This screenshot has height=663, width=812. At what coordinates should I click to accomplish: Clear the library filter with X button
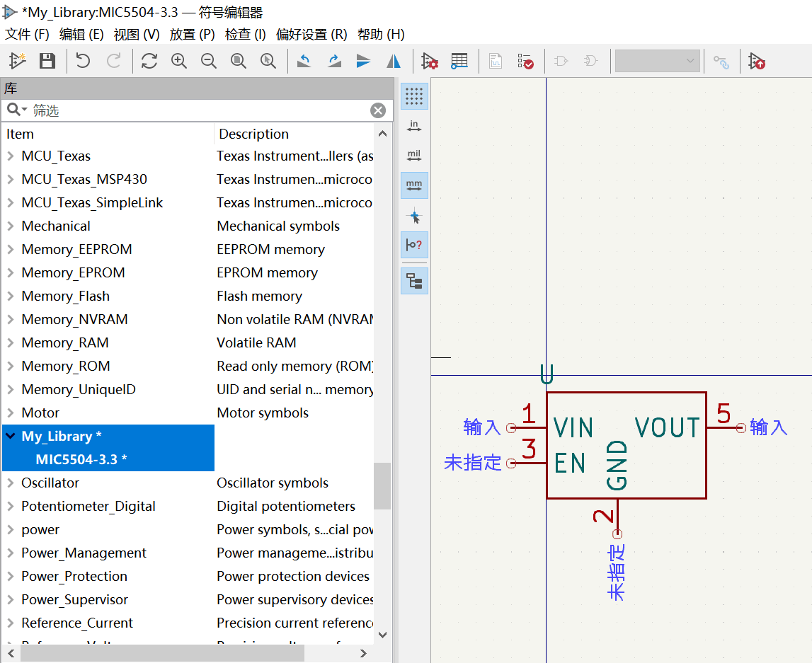click(378, 110)
